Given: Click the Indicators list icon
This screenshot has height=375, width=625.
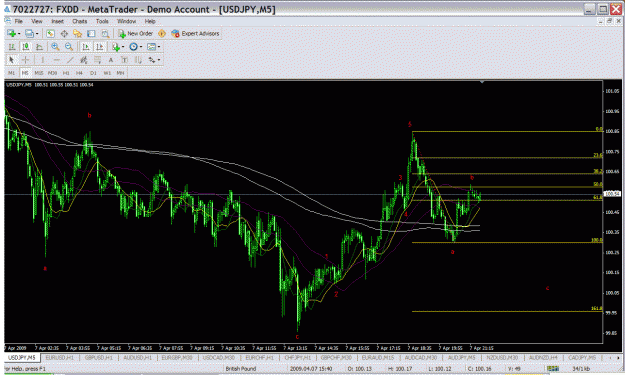Looking at the screenshot, I should (116, 47).
